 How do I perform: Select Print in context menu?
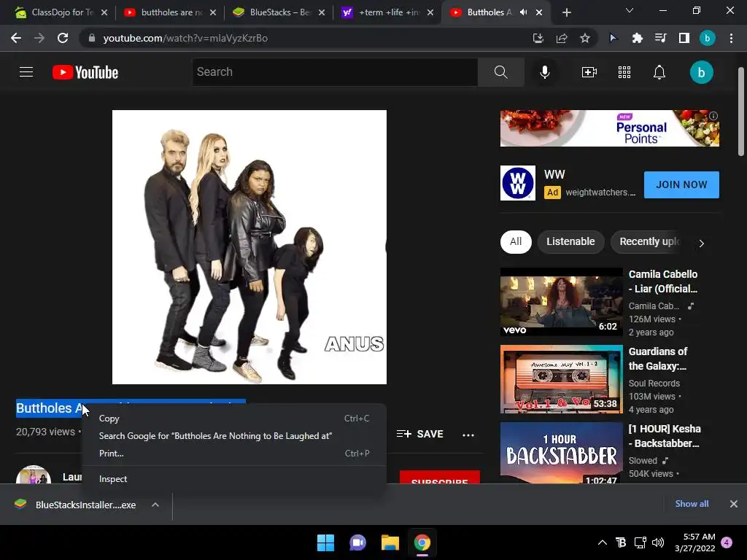coord(234,454)
